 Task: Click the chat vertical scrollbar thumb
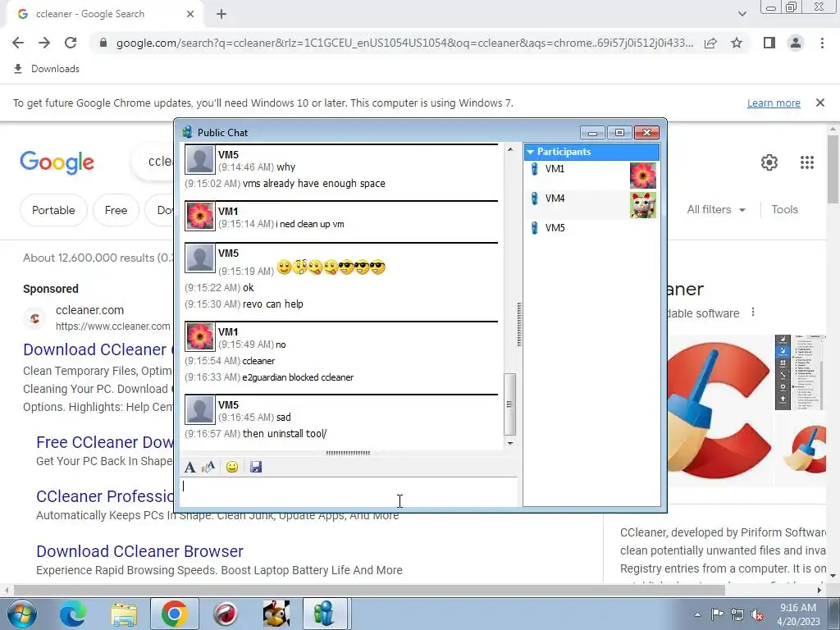tap(510, 404)
